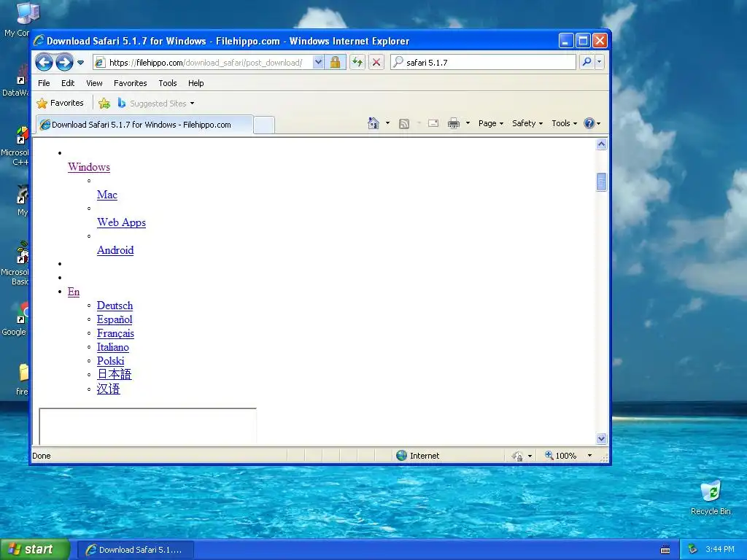Screen dimensions: 747x560
Task: Open the Tools command bar menu
Action: 564,123
